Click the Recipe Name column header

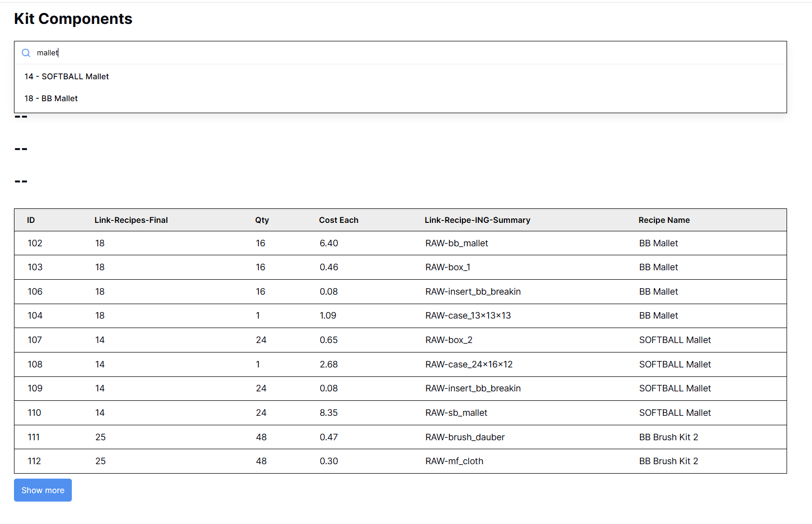pyautogui.click(x=664, y=220)
